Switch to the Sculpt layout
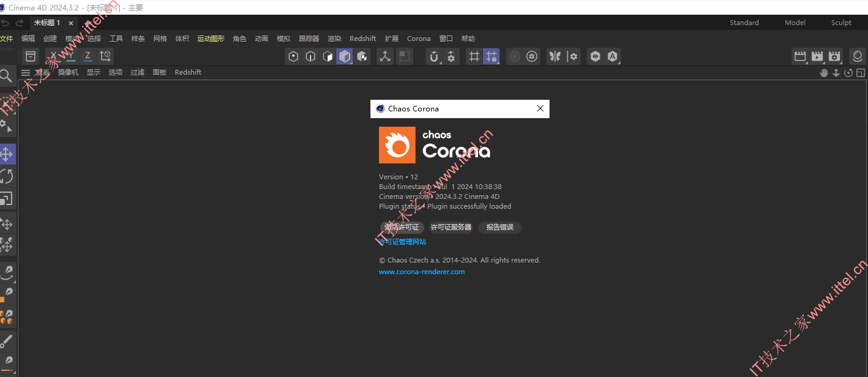The width and height of the screenshot is (868, 377). tap(841, 23)
